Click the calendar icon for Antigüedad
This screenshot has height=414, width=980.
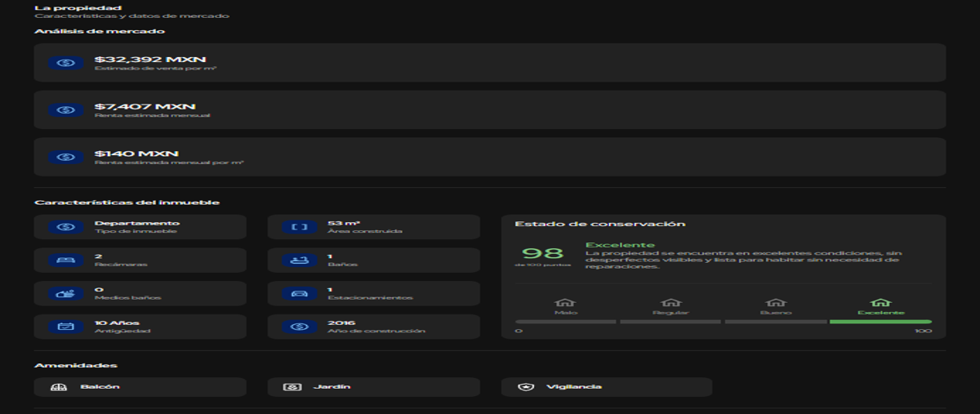pos(65,327)
